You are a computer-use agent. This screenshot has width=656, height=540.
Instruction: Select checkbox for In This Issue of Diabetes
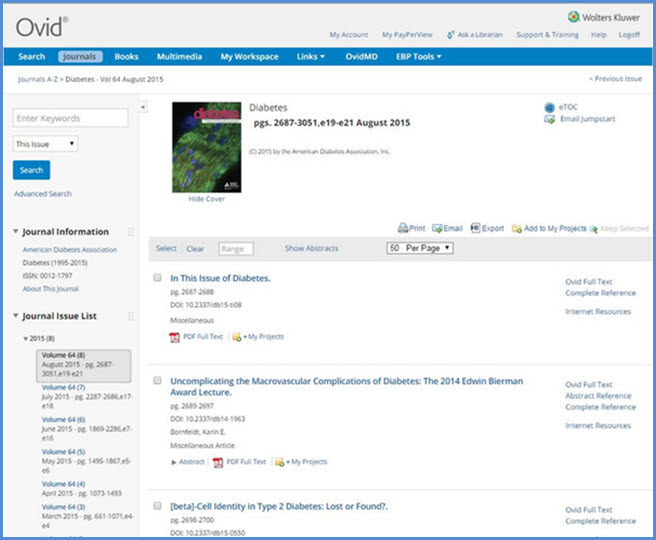pyautogui.click(x=157, y=278)
